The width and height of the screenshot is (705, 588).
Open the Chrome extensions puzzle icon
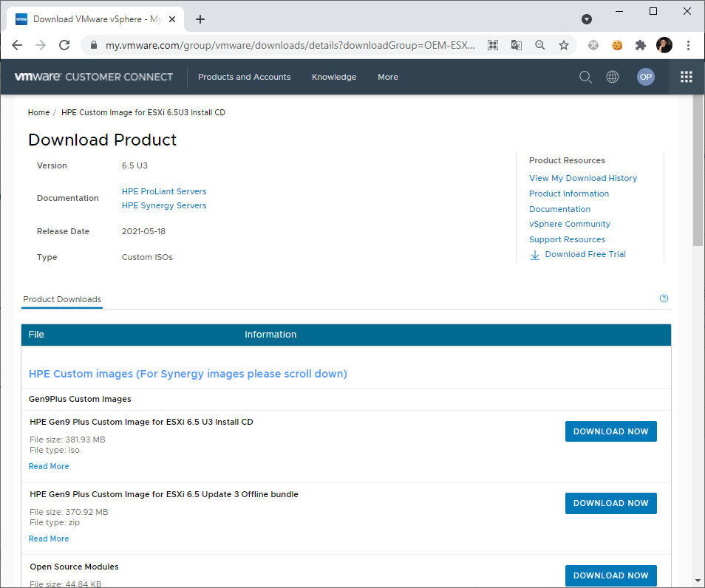tap(641, 45)
